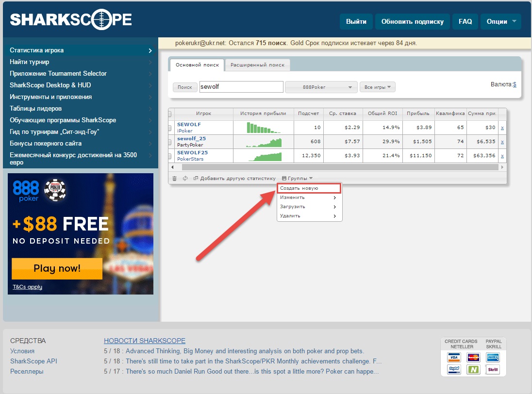Viewport: 532px width, 394px height.
Task: Tick the header select-all checkbox
Action: pos(170,114)
